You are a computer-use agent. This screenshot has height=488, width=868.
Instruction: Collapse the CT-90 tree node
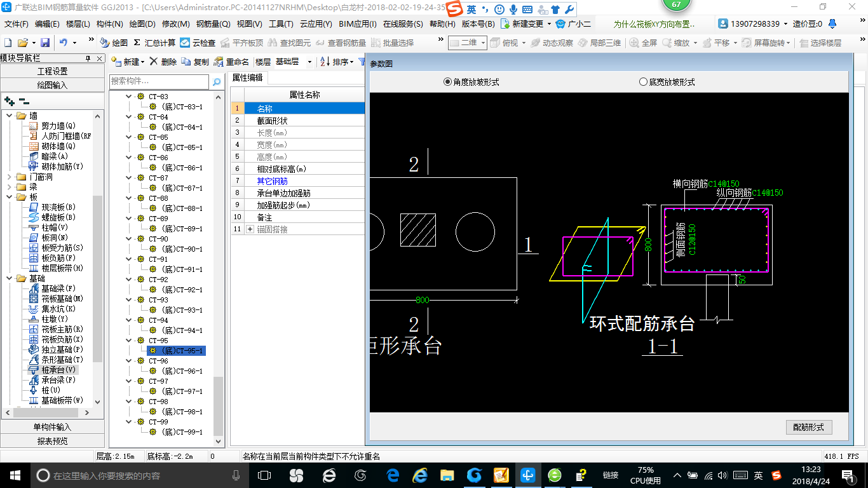(x=129, y=239)
